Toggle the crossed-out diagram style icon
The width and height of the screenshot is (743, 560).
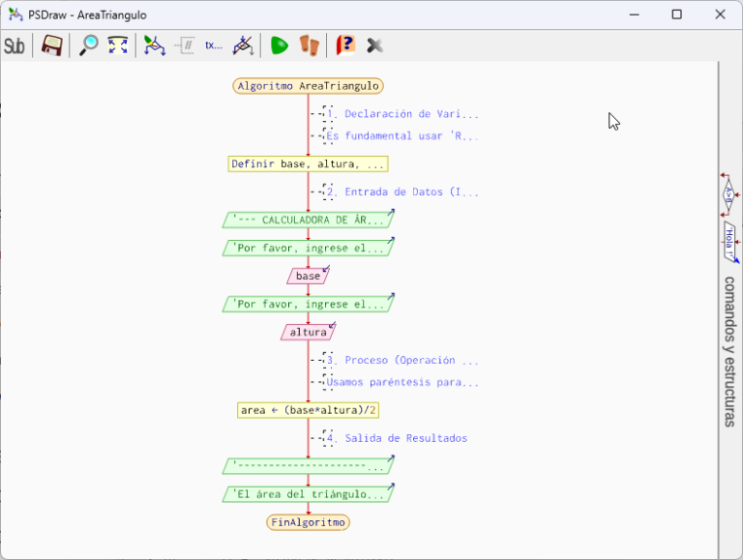[244, 45]
